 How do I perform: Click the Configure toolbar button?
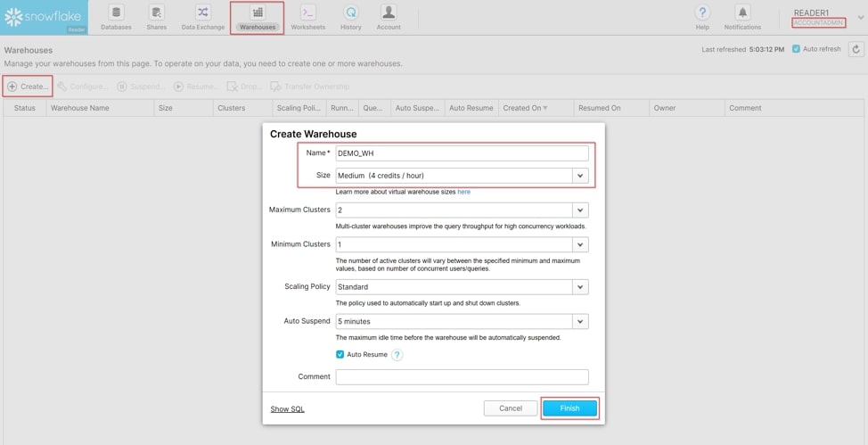(82, 87)
